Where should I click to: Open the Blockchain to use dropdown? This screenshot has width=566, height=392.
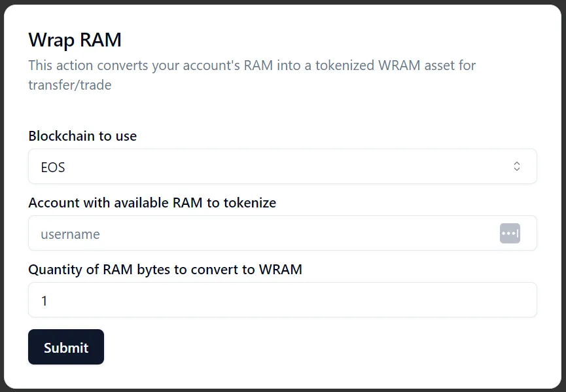283,166
